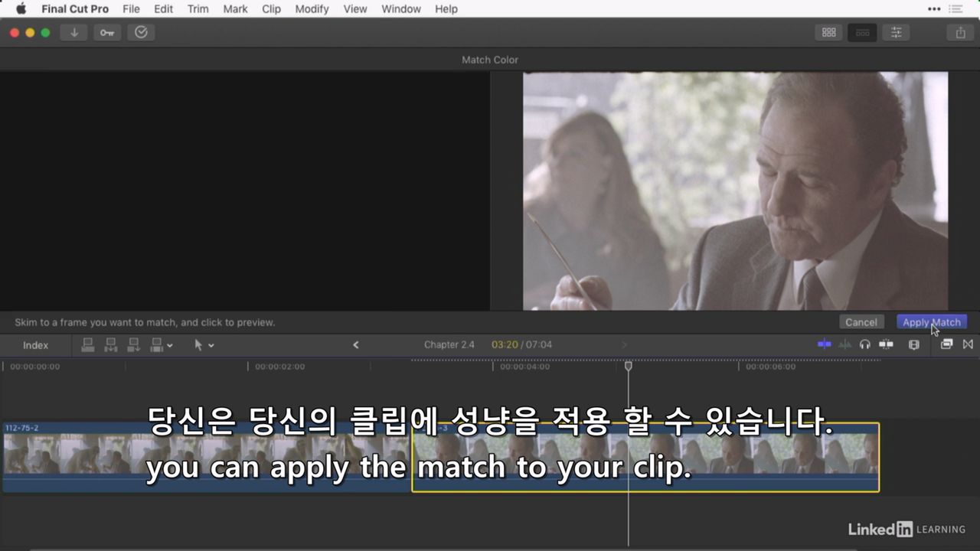Toggle clip soloing headphones icon

pyautogui.click(x=865, y=344)
